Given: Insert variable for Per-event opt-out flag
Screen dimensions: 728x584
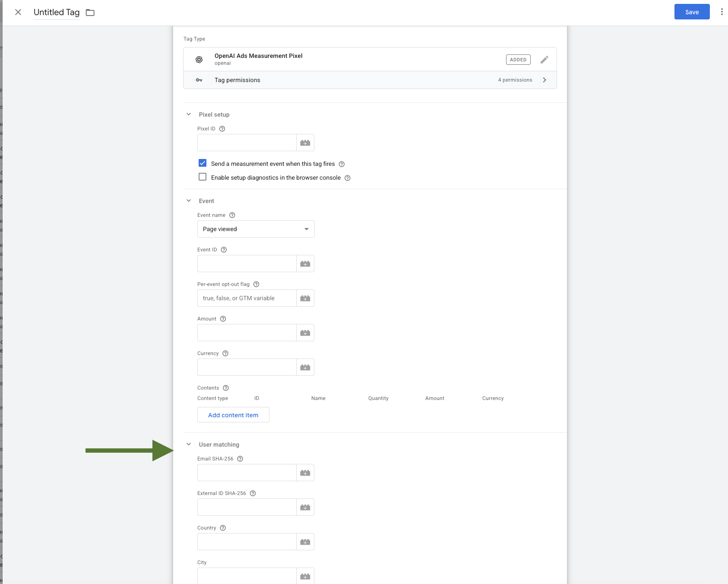Looking at the screenshot, I should pyautogui.click(x=305, y=298).
